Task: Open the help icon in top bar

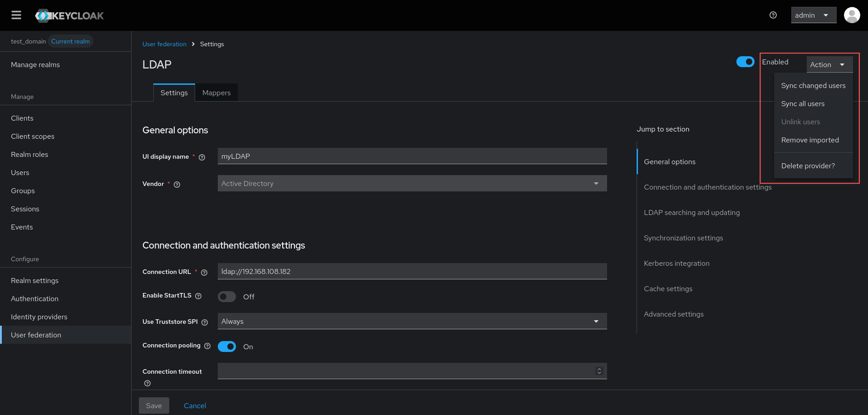Action: 773,15
